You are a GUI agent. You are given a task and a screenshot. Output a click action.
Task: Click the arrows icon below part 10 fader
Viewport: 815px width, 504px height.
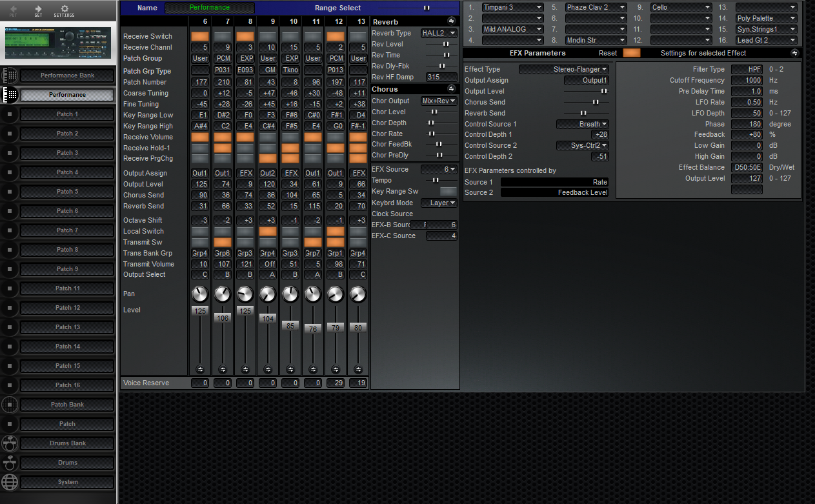[x=290, y=369]
